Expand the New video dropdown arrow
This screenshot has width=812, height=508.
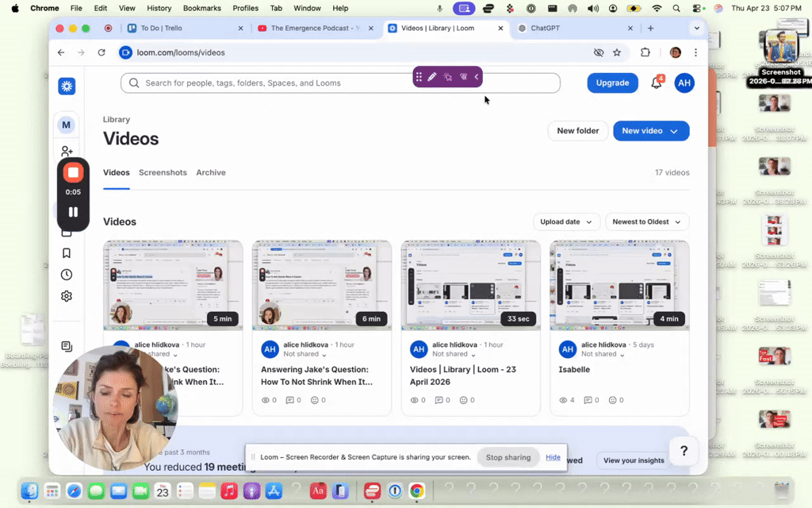[674, 131]
